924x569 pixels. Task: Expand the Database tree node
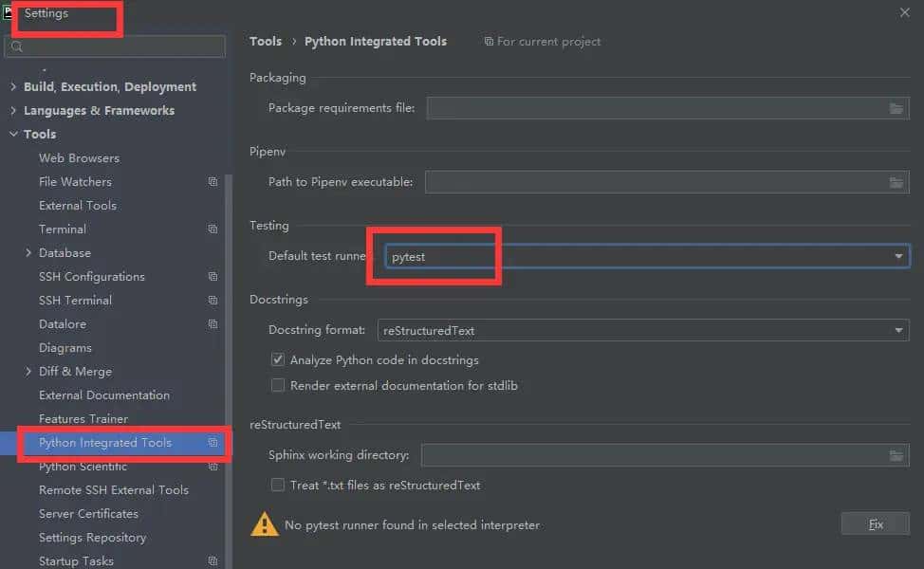(x=28, y=253)
